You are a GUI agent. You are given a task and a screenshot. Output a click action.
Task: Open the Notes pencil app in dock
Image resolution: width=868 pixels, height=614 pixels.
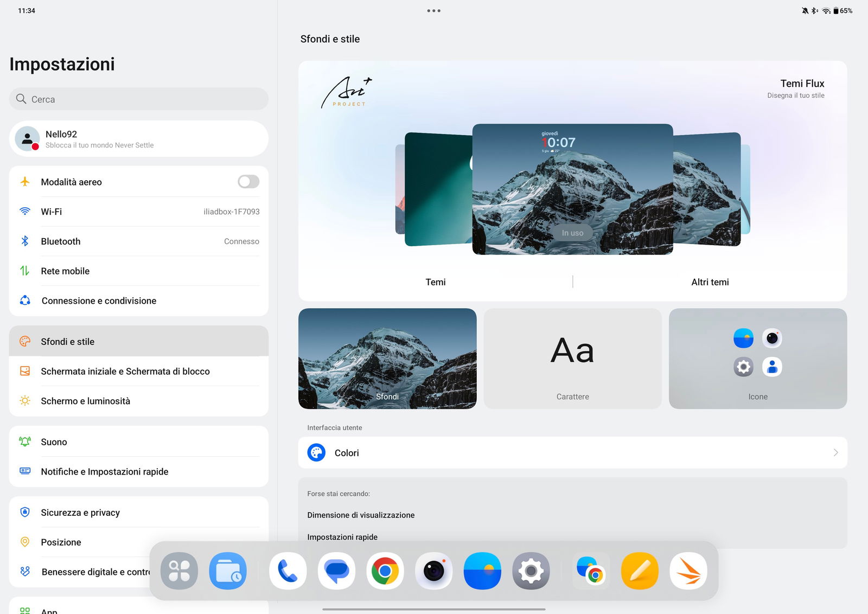(640, 571)
